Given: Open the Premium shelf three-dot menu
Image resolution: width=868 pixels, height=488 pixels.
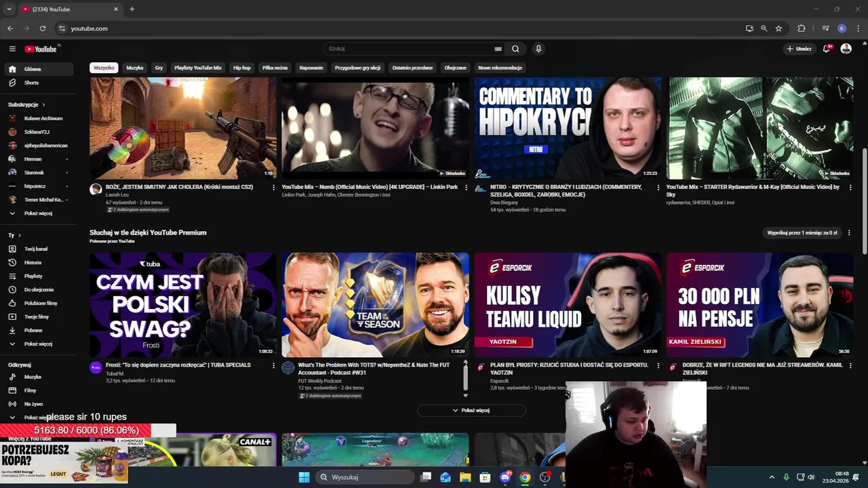Looking at the screenshot, I should pyautogui.click(x=849, y=232).
